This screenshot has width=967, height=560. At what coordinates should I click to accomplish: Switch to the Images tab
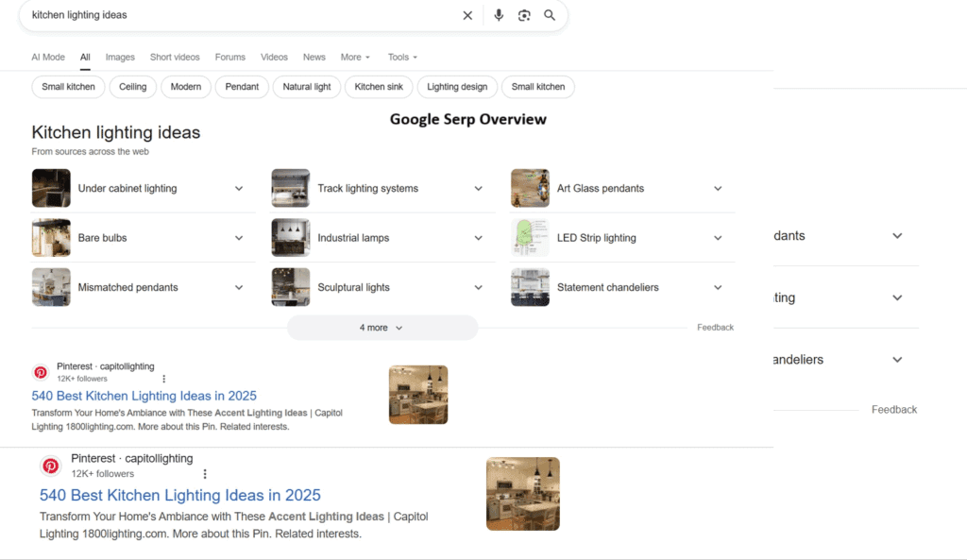coord(120,57)
